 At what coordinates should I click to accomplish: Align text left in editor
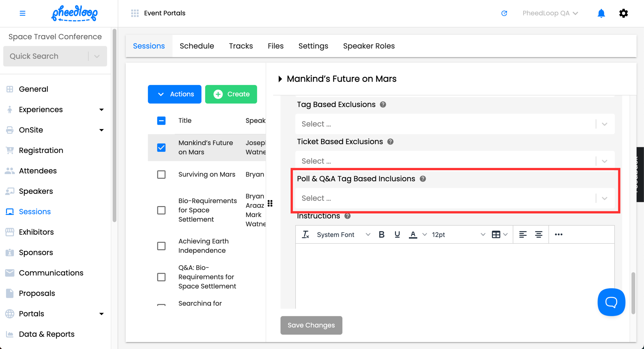[x=522, y=234]
